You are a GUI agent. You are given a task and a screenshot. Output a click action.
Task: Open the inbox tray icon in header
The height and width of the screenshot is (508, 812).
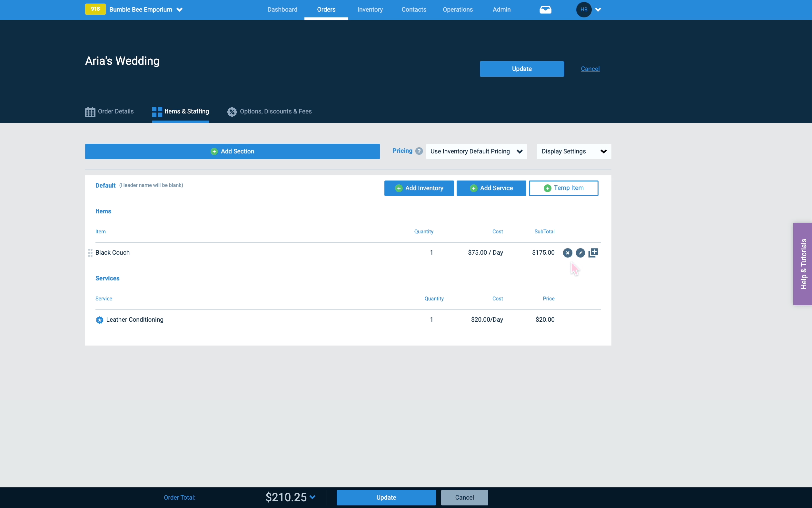(545, 9)
